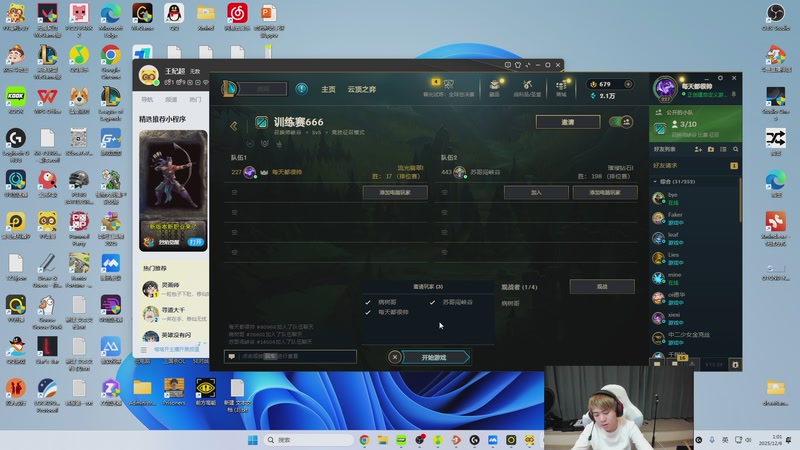The width and height of the screenshot is (800, 450).
Task: Click the friends list scrollbar
Action: pyautogui.click(x=740, y=199)
